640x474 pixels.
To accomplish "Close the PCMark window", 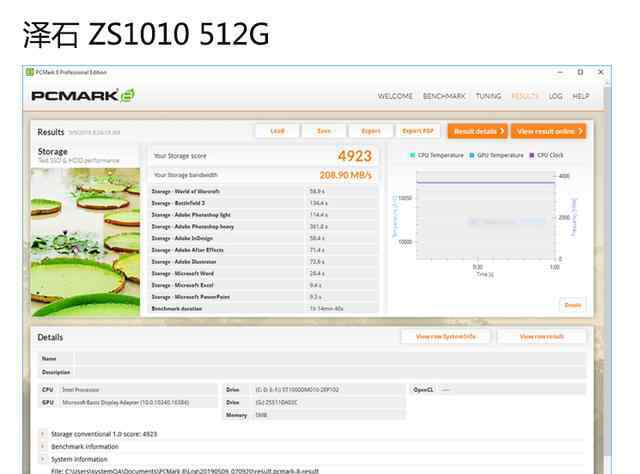I will pos(600,72).
